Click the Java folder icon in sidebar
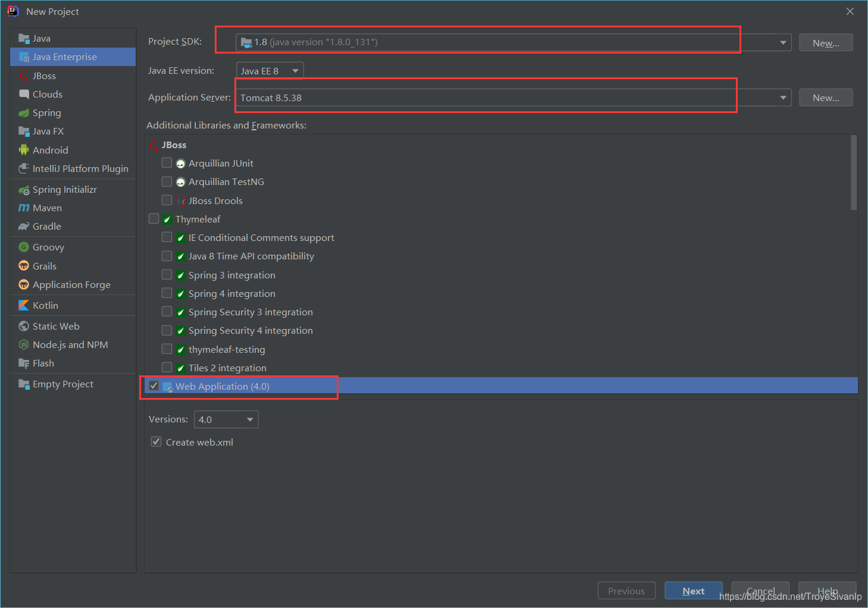 24,39
